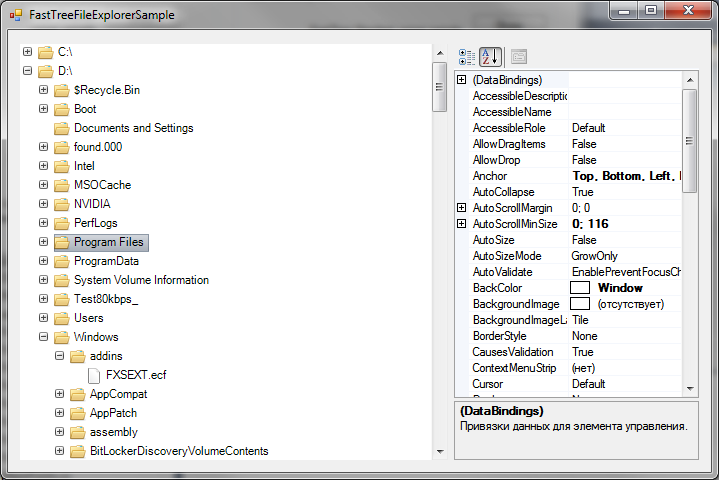The height and width of the screenshot is (480, 719).
Task: Click the found.000 folder icon
Action: 61,147
